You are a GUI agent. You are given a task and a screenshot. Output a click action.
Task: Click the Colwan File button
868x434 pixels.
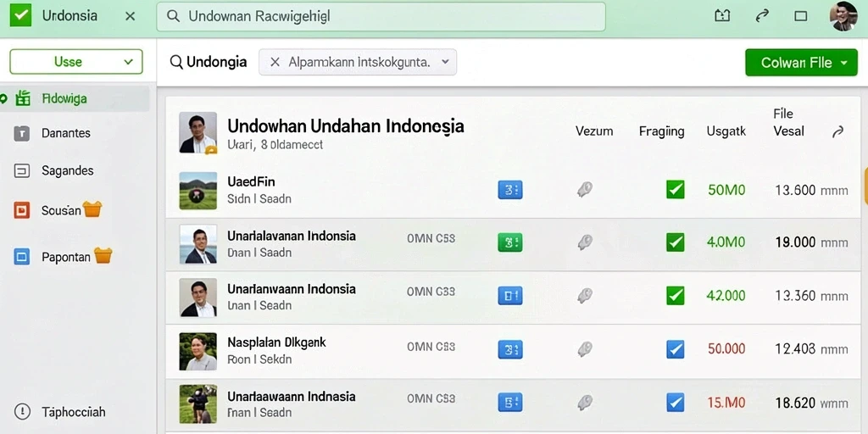802,63
